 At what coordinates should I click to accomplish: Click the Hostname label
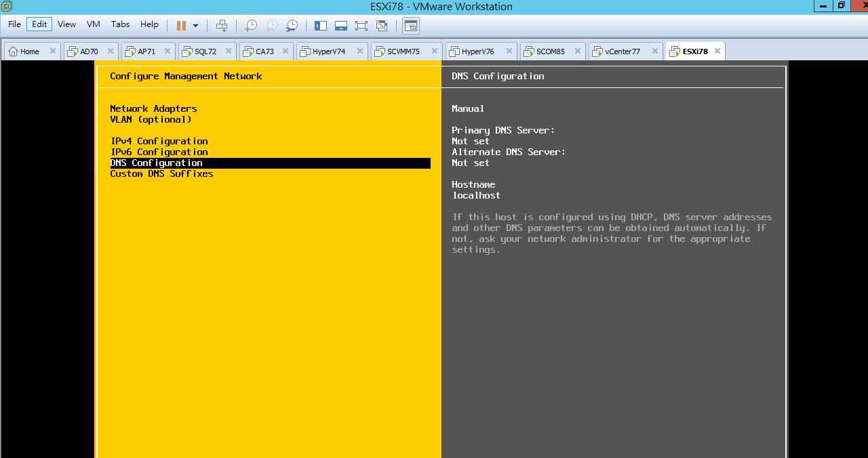pyautogui.click(x=473, y=184)
